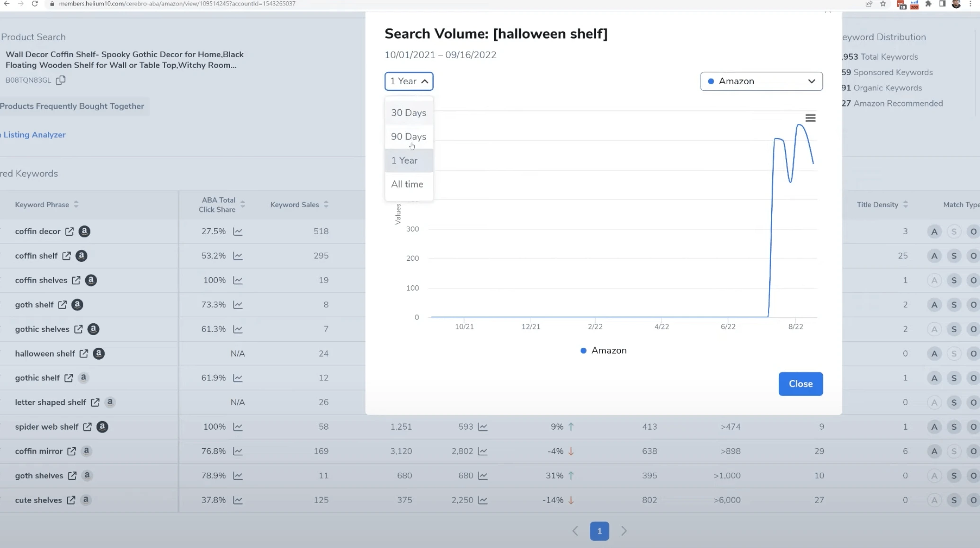Viewport: 980px width, 548px height.
Task: Open the Listing Analyzer link
Action: coord(35,135)
